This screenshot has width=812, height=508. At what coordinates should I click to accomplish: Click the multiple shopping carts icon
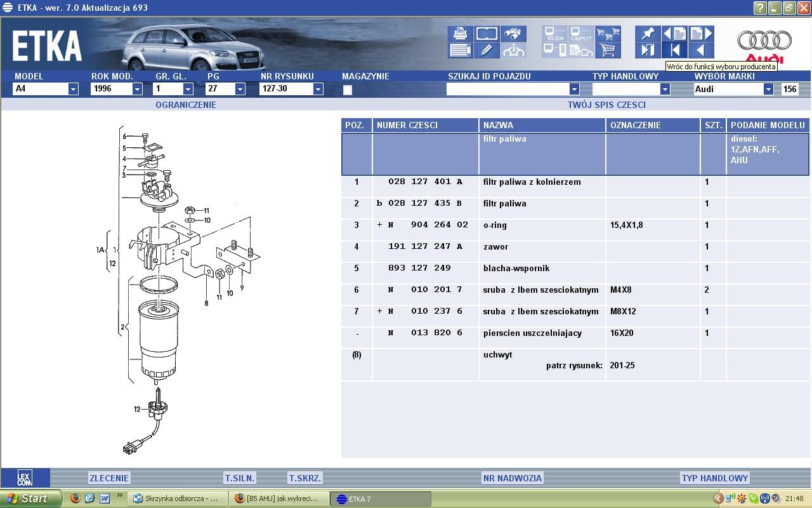point(608,34)
